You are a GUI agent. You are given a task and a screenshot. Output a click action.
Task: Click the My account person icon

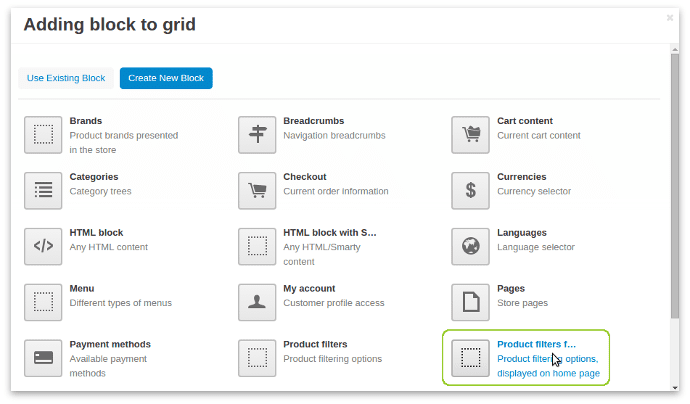coord(257,302)
